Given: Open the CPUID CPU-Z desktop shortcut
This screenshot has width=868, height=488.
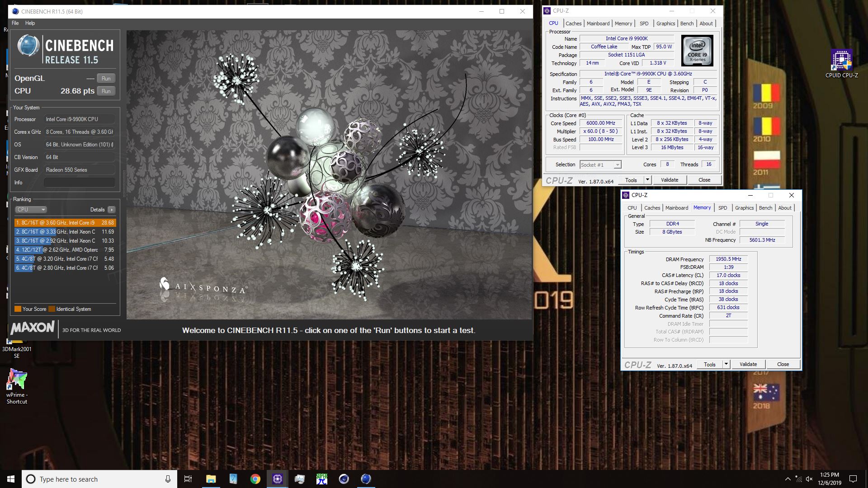Looking at the screenshot, I should tap(841, 64).
